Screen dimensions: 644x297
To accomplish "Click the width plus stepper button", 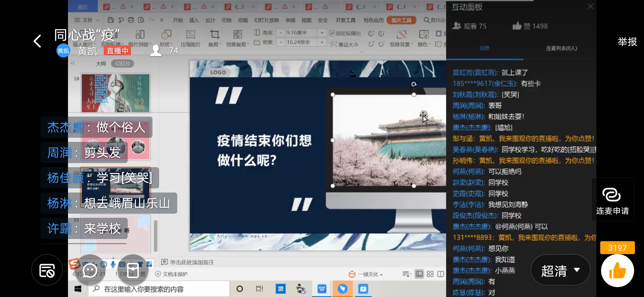I will (322, 42).
